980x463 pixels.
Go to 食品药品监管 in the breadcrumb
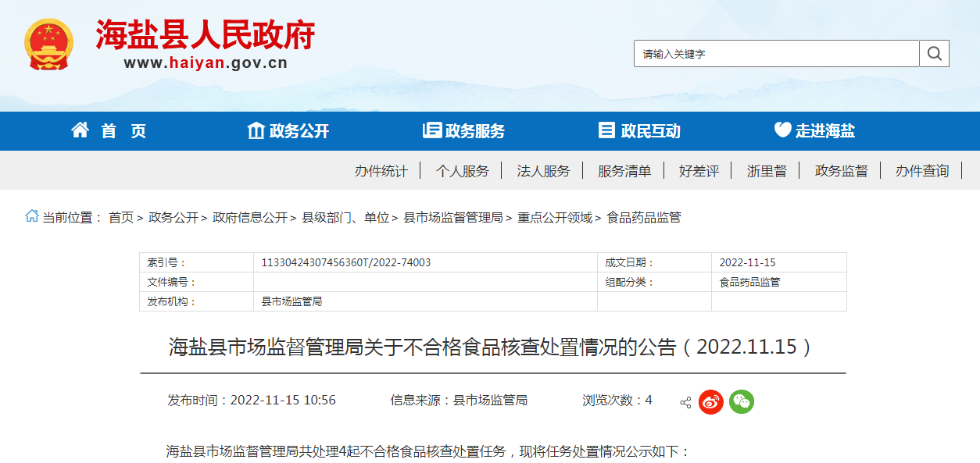point(644,218)
